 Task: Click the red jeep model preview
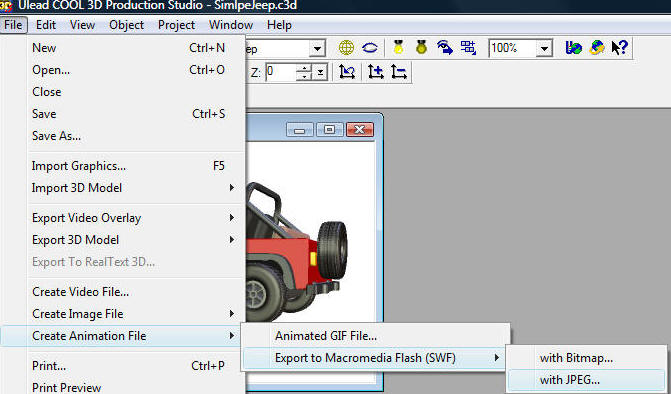point(297,252)
